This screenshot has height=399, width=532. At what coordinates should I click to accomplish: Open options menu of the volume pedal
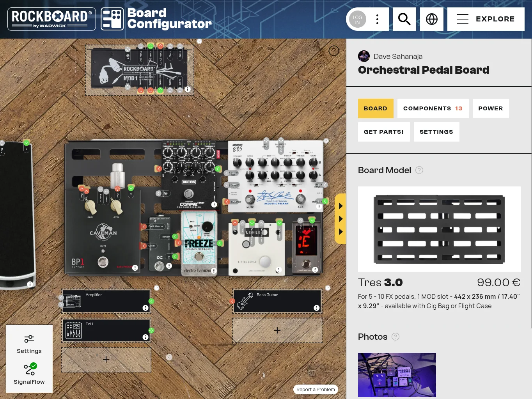(x=30, y=284)
